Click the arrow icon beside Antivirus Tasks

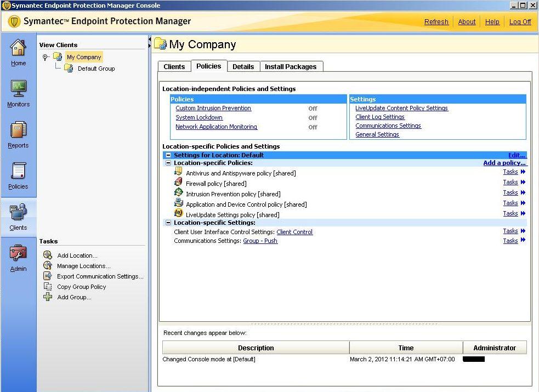coord(523,172)
